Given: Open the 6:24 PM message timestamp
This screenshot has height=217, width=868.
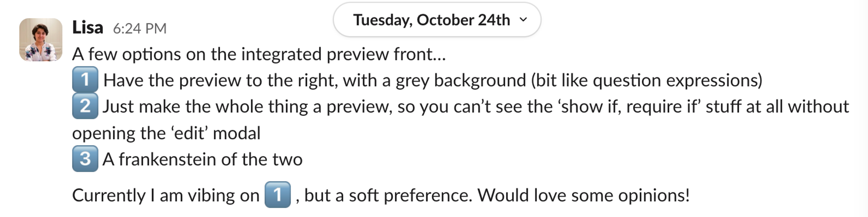Looking at the screenshot, I should pos(140,29).
